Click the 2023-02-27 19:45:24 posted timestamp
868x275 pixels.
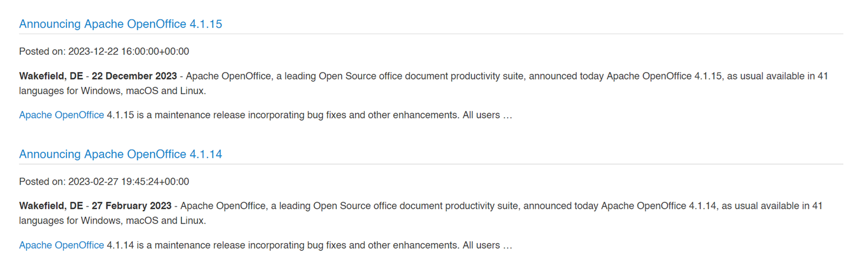coord(128,181)
